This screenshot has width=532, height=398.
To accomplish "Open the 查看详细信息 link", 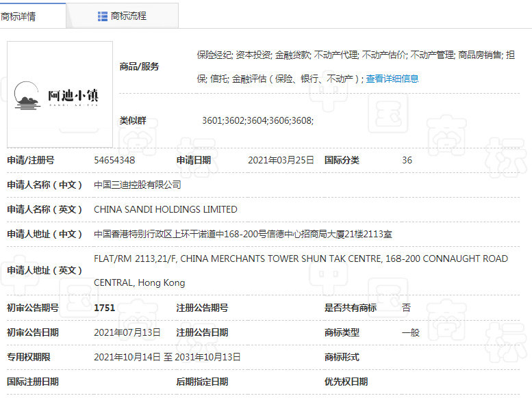I will pyautogui.click(x=392, y=79).
